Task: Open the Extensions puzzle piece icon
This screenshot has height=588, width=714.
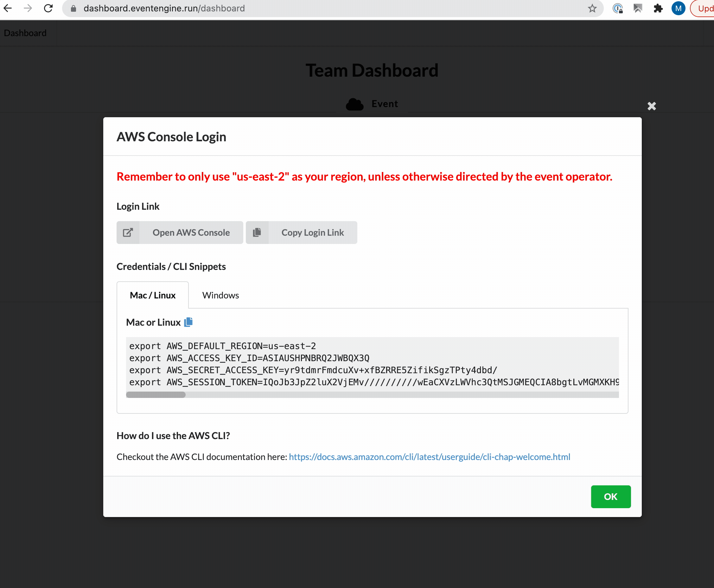Action: (658, 9)
